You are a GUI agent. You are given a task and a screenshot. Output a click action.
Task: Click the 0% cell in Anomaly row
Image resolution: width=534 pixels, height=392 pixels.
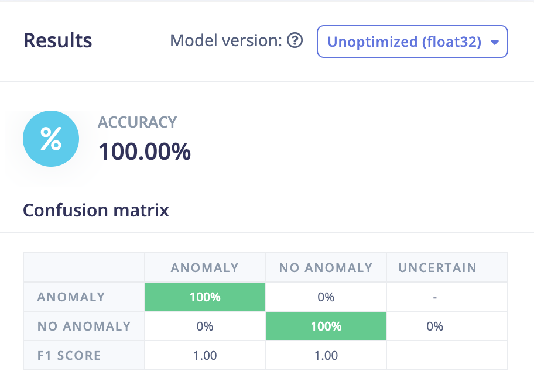(326, 297)
